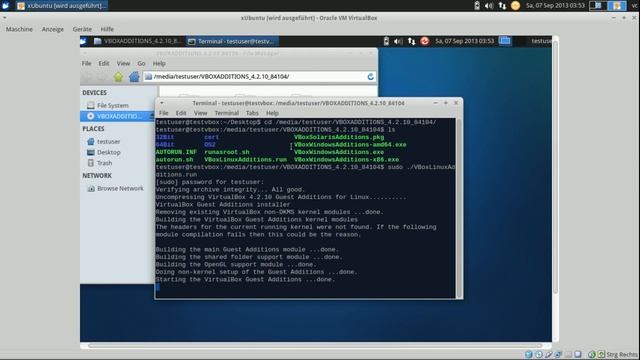Click the shared folders status icon
Screen dimensions: 640x360
click(x=568, y=354)
